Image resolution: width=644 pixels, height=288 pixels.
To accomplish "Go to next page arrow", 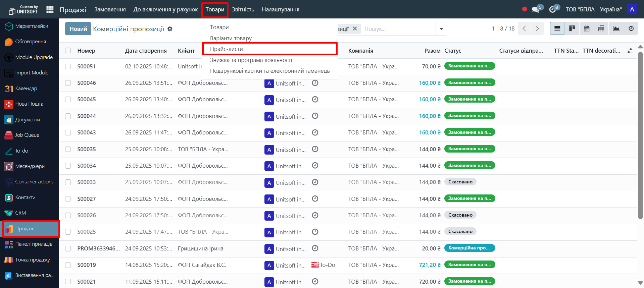I will [x=537, y=28].
